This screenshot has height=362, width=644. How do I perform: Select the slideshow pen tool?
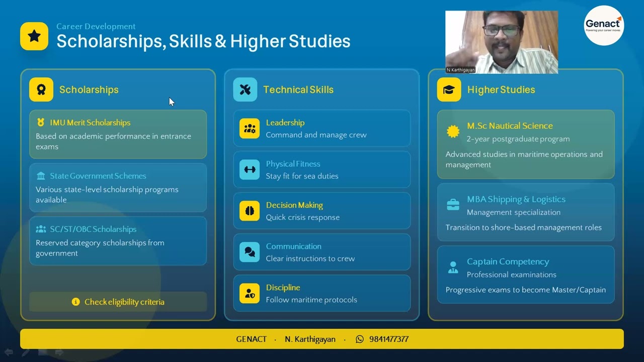[25, 352]
